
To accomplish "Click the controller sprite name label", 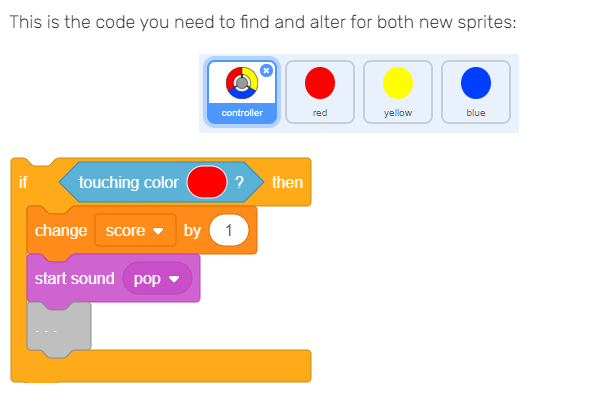I will coord(242,113).
